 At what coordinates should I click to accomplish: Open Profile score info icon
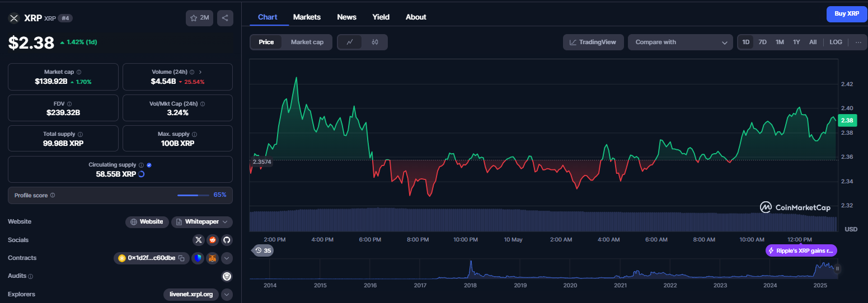pos(53,195)
